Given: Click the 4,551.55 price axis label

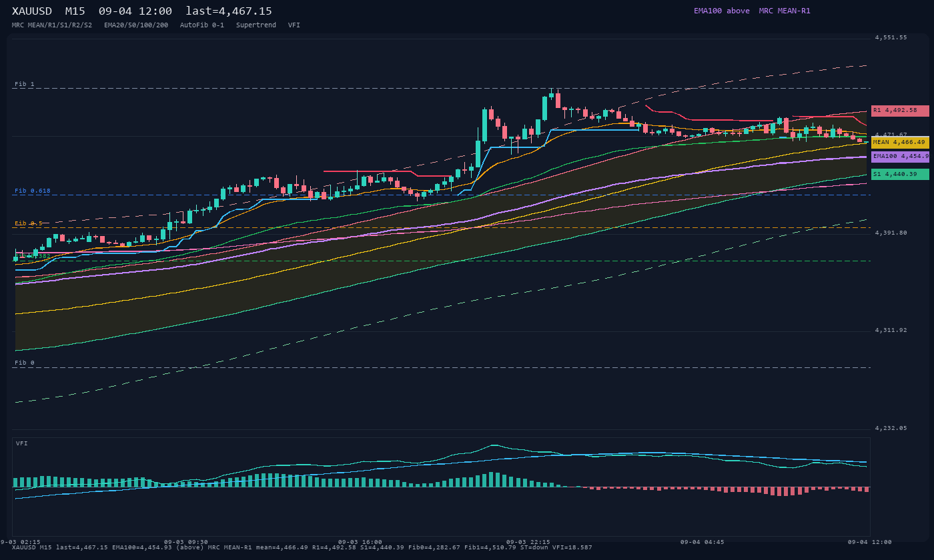Looking at the screenshot, I should pyautogui.click(x=891, y=38).
